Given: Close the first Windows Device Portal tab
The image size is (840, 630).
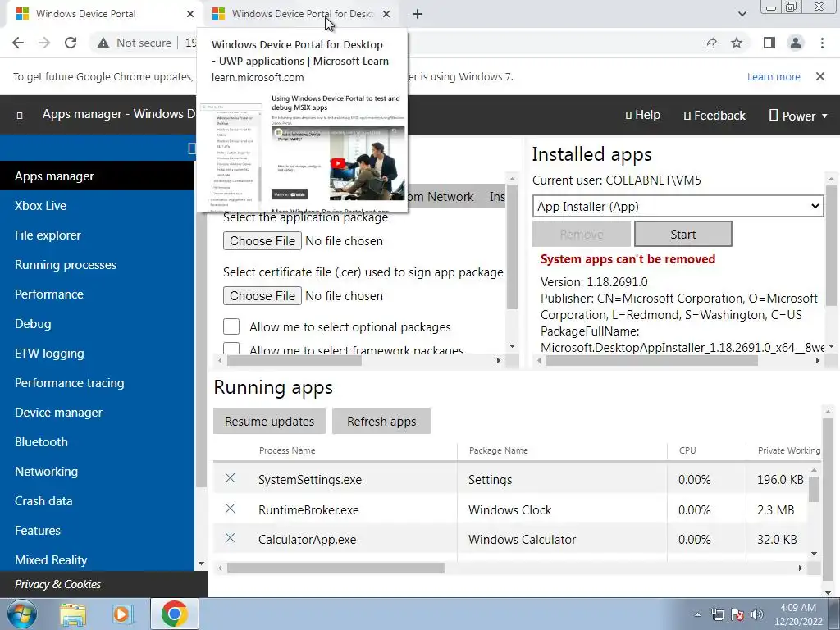Looking at the screenshot, I should point(190,14).
